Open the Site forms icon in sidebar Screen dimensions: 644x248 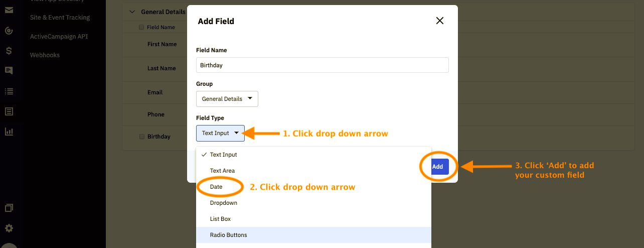9,111
